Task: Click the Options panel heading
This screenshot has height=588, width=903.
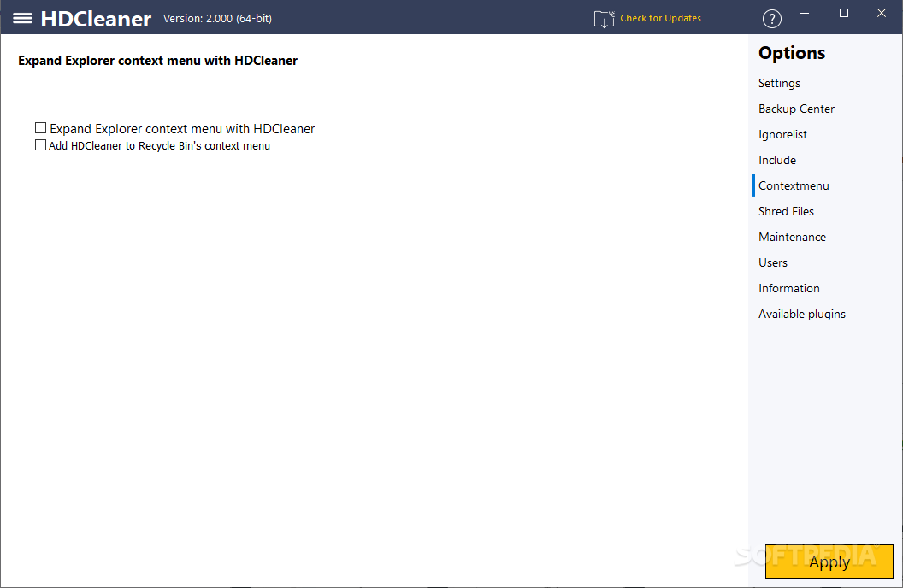Action: 791,53
